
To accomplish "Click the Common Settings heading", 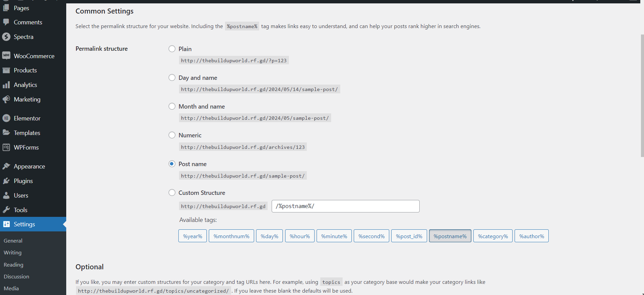I will (x=104, y=11).
